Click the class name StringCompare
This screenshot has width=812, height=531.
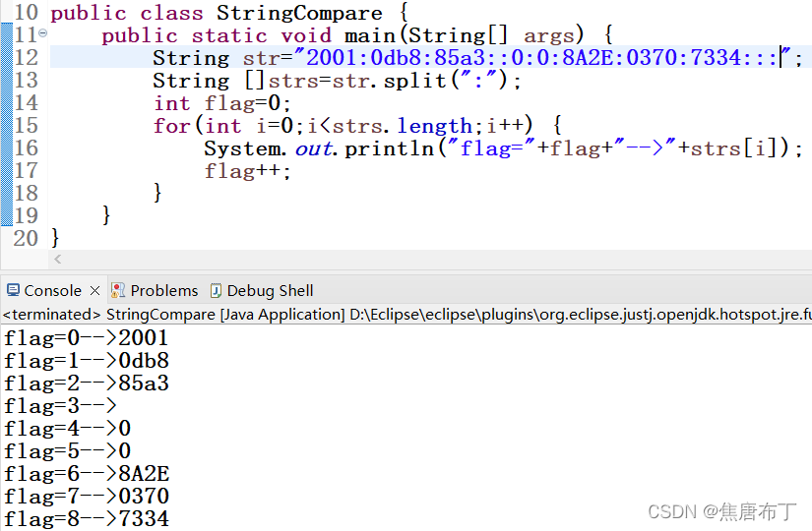[299, 13]
